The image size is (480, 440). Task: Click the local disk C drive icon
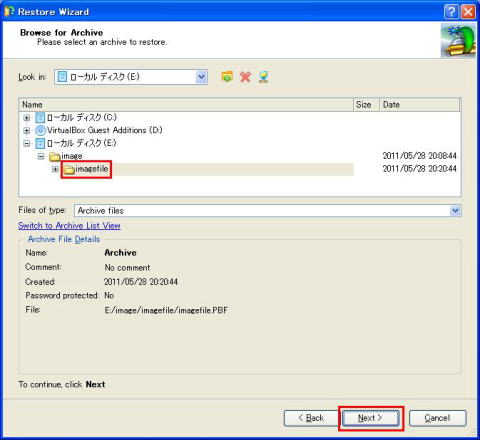pos(40,117)
